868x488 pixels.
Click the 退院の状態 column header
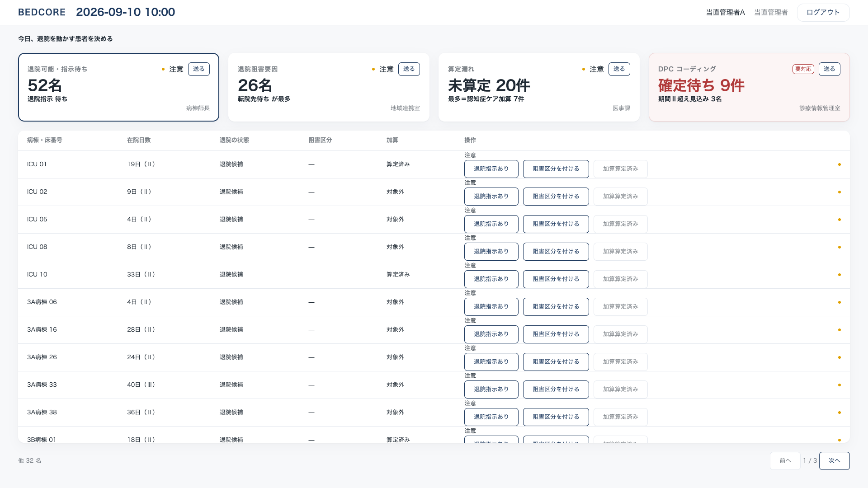click(x=234, y=141)
